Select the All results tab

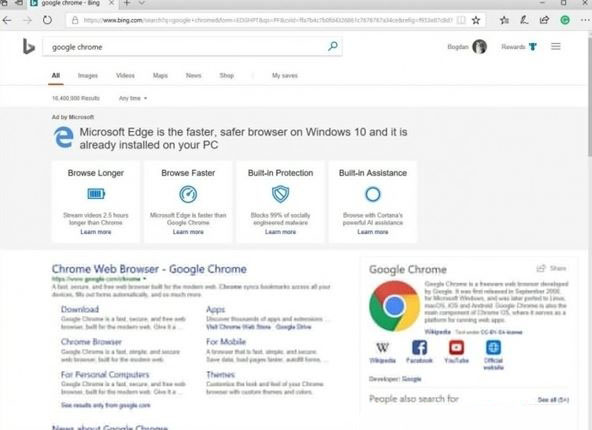pos(56,76)
